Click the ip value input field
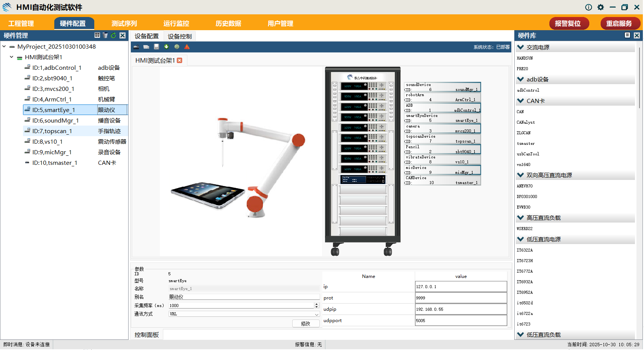This screenshot has width=644, height=350. (461, 287)
